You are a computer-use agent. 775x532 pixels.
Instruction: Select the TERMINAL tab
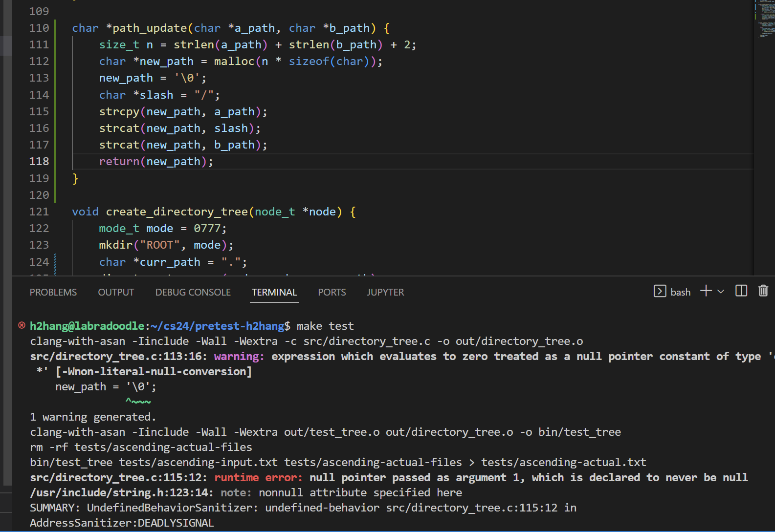click(x=274, y=292)
